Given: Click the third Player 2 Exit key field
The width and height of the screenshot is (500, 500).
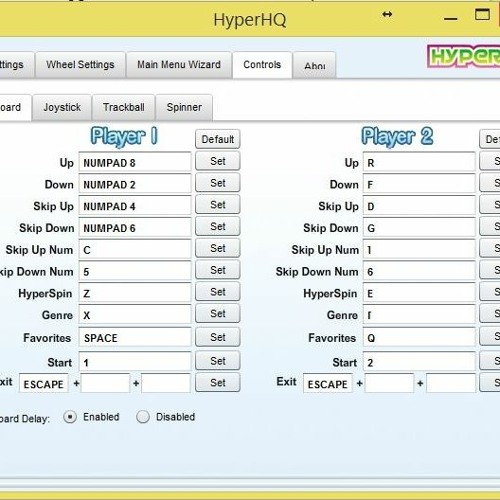Looking at the screenshot, I should click(x=451, y=383).
